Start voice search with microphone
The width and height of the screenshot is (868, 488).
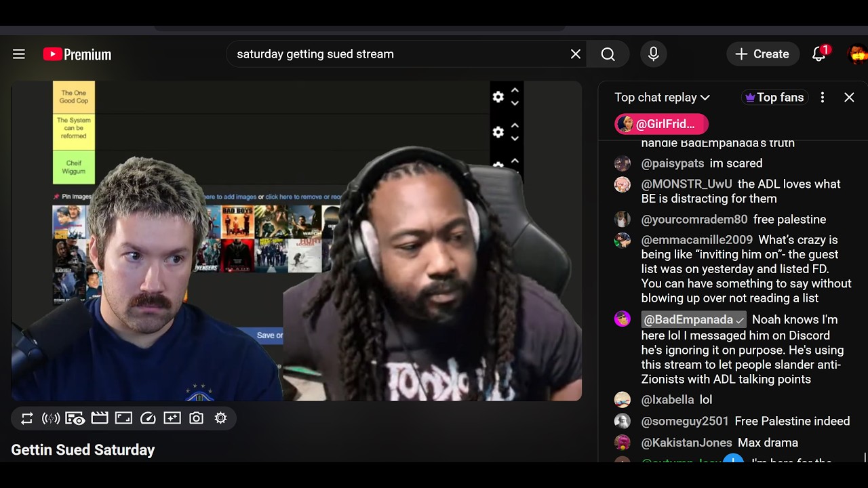tap(654, 54)
